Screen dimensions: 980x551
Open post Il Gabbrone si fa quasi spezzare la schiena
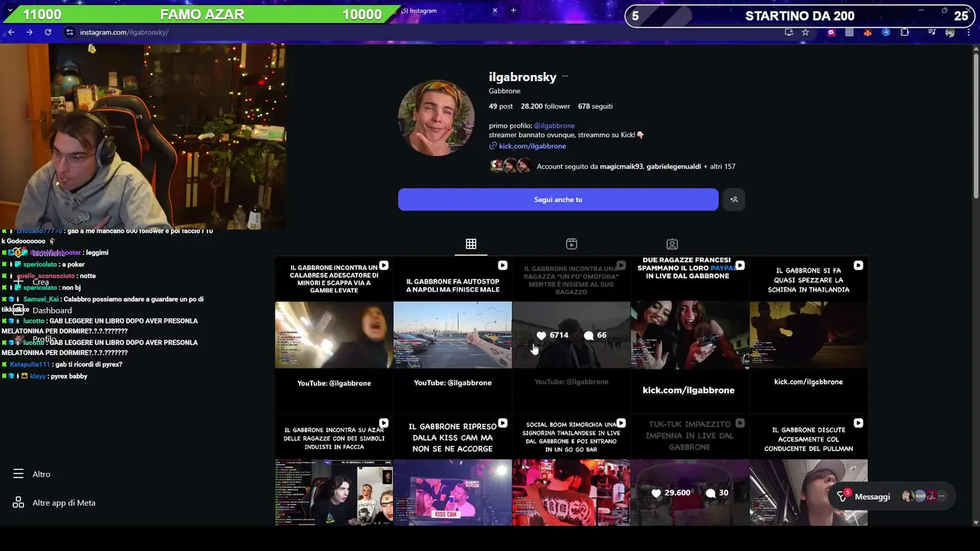[808, 335]
